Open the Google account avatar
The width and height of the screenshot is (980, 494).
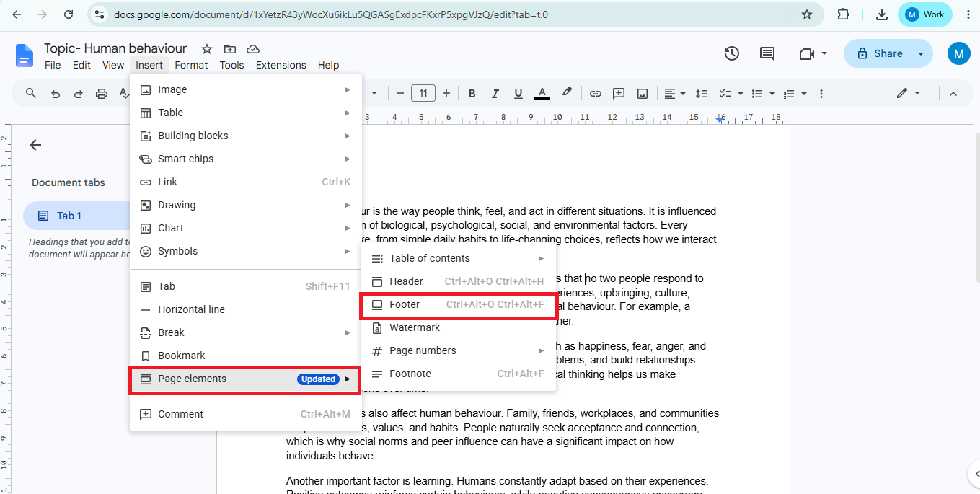pyautogui.click(x=958, y=53)
